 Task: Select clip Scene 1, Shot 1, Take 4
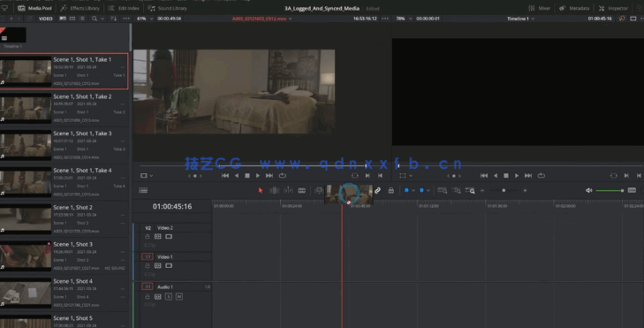coord(64,182)
